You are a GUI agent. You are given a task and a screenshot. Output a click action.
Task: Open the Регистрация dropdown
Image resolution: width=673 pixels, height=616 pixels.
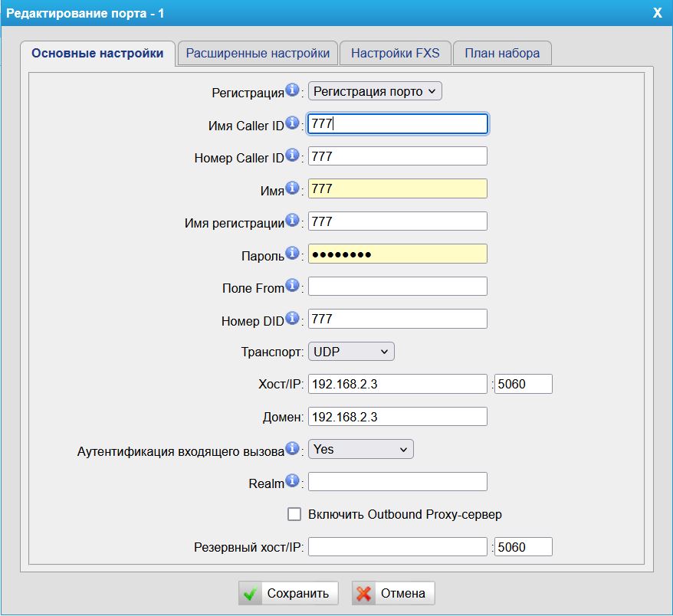[x=375, y=91]
